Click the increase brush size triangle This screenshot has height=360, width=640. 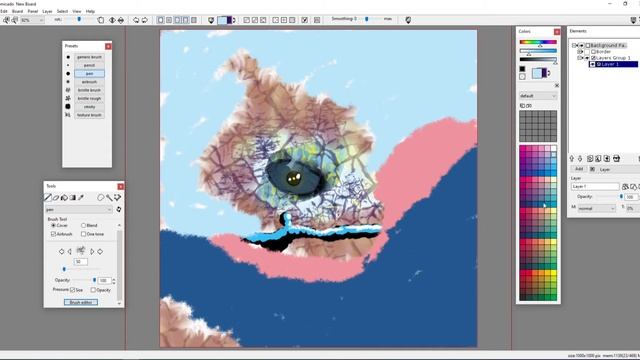coord(92,251)
